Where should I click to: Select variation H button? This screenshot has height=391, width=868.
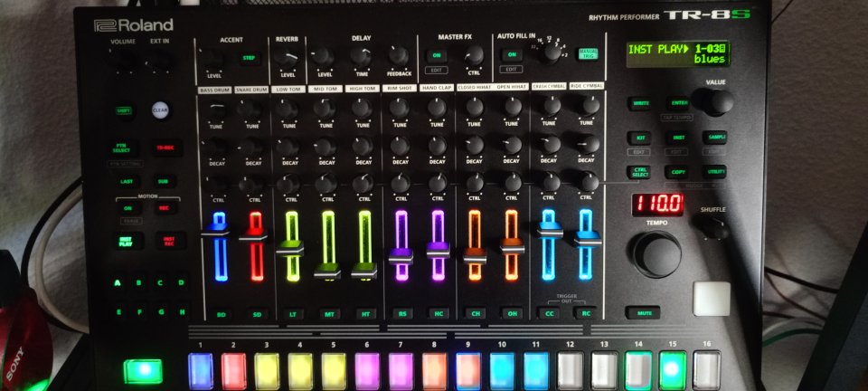182,311
